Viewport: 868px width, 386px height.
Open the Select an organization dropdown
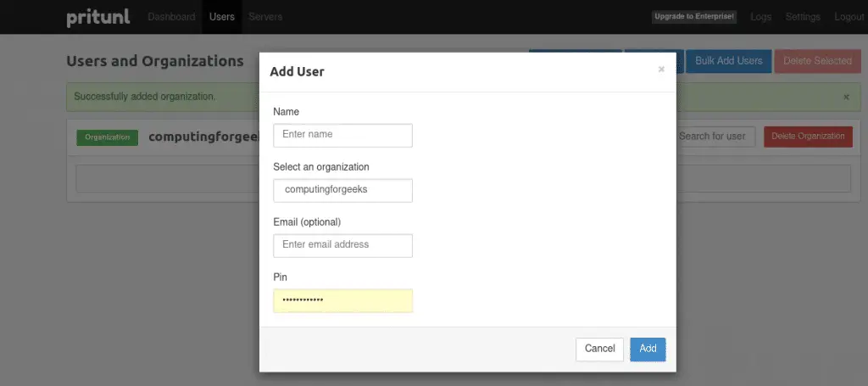coord(342,191)
